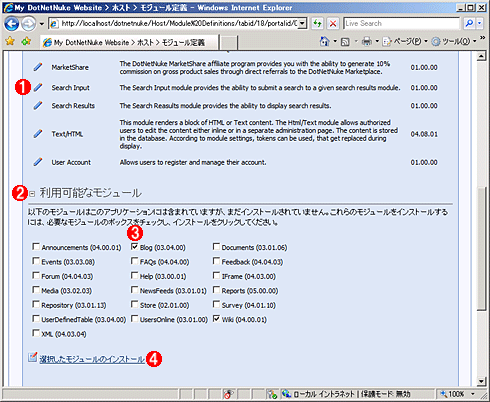Open the search provider dropdown
This screenshot has width=490, height=402.
pyautogui.click(x=479, y=23)
